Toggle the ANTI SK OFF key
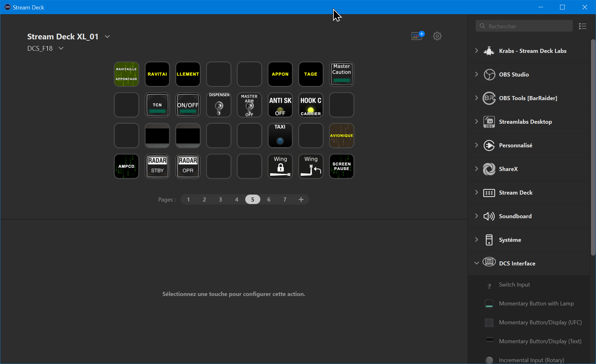596x364 pixels. pyautogui.click(x=280, y=105)
